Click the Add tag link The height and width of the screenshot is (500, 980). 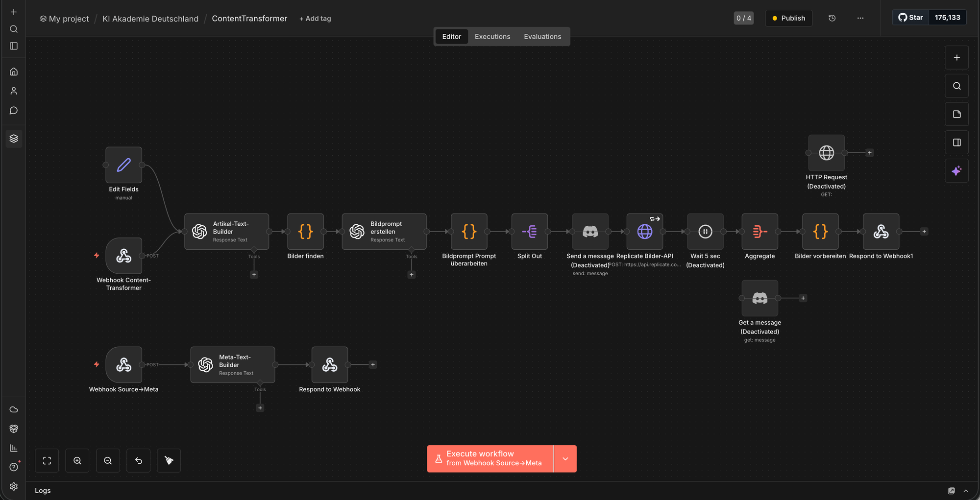(315, 19)
